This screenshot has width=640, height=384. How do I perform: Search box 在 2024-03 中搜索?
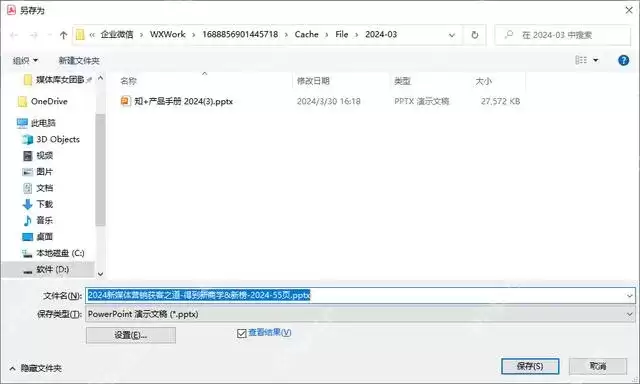(x=563, y=35)
